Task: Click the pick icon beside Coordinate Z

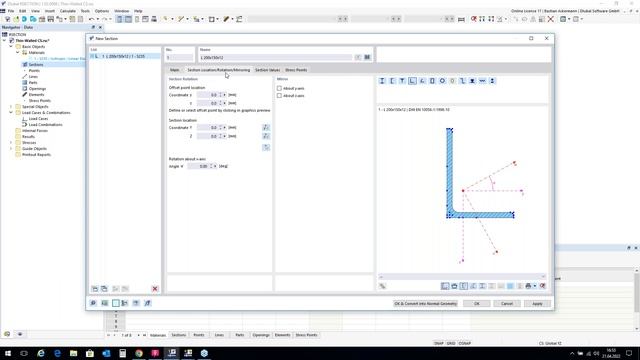Action: pyautogui.click(x=266, y=136)
